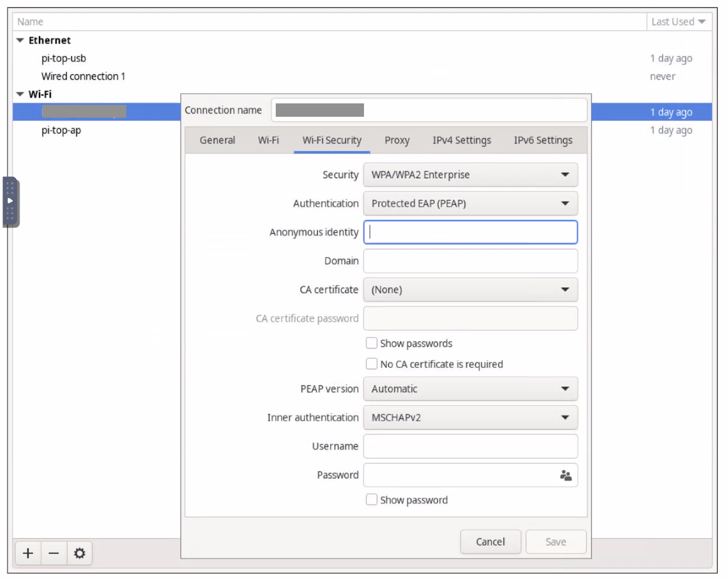Viewport: 728px width, 579px height.
Task: Click the Save button
Action: pos(555,542)
